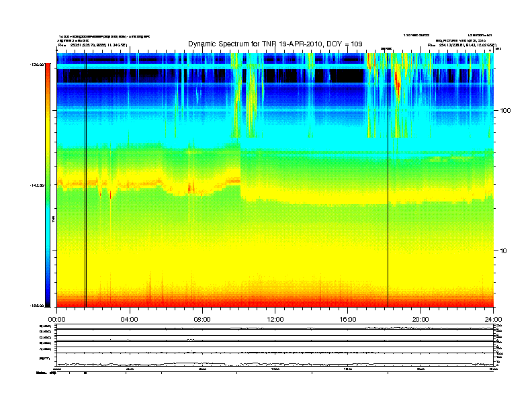This screenshot has height=411, width=532.
Task: Click the "12:00" time axis label
Action: click(x=275, y=320)
